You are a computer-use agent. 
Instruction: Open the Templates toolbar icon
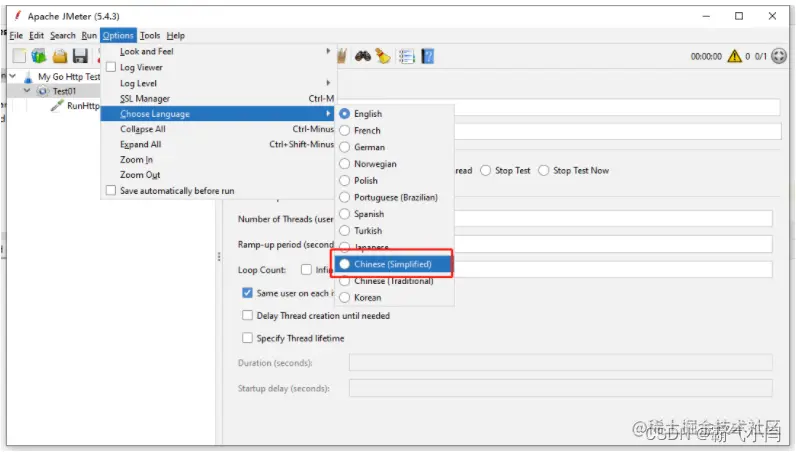39,56
